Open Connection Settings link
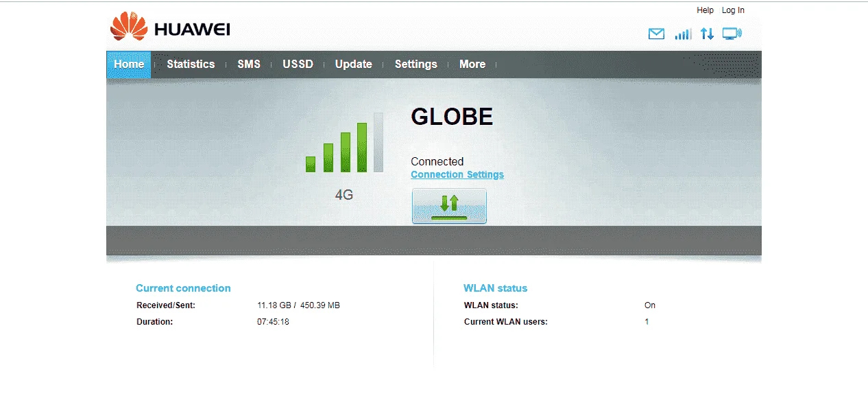 point(457,174)
